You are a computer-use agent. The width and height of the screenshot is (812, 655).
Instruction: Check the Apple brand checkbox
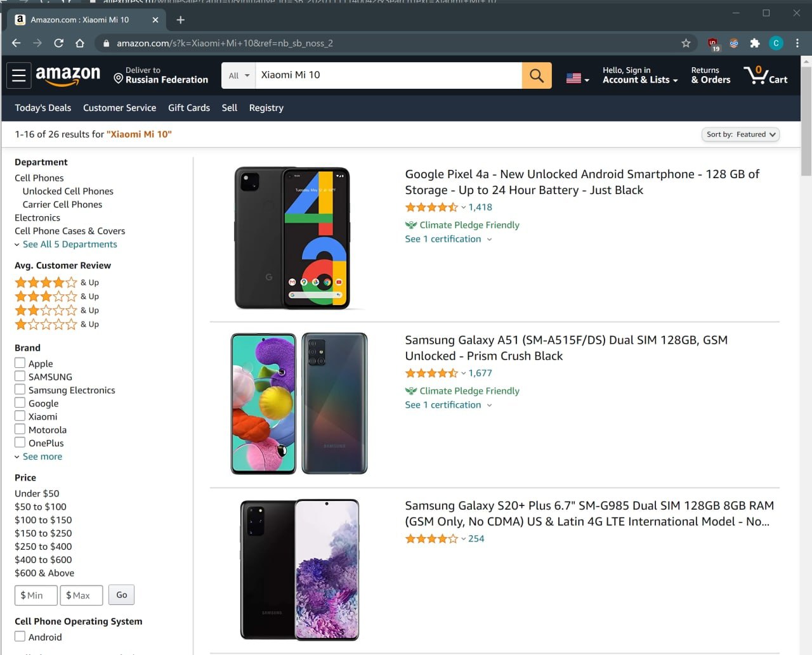[x=20, y=363]
